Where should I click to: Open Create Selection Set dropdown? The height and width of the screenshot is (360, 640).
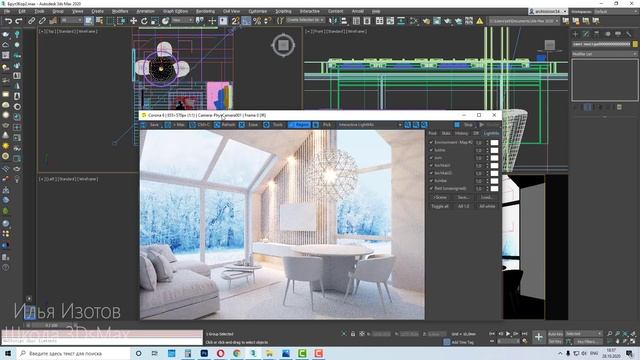coord(305,20)
